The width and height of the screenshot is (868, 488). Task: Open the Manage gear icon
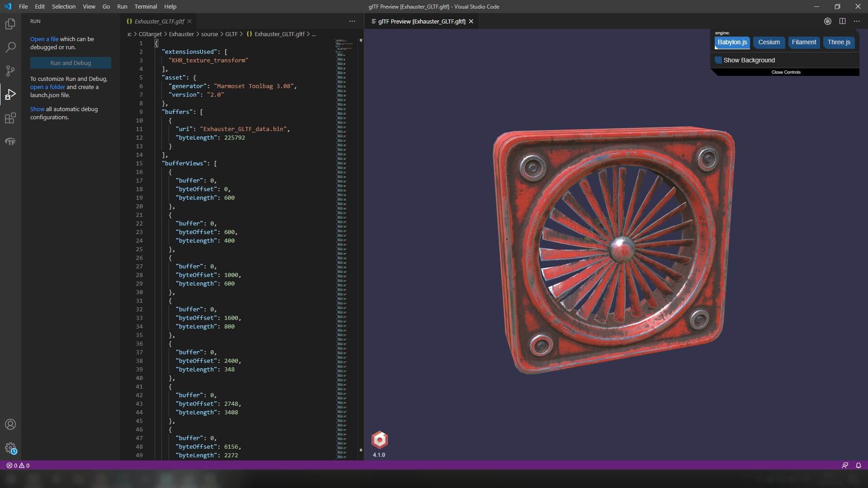[x=10, y=448]
